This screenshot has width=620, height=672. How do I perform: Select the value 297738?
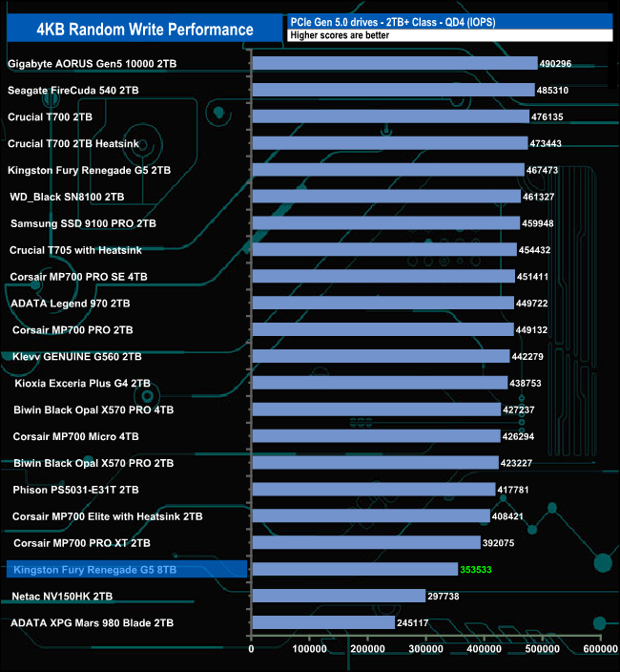444,597
